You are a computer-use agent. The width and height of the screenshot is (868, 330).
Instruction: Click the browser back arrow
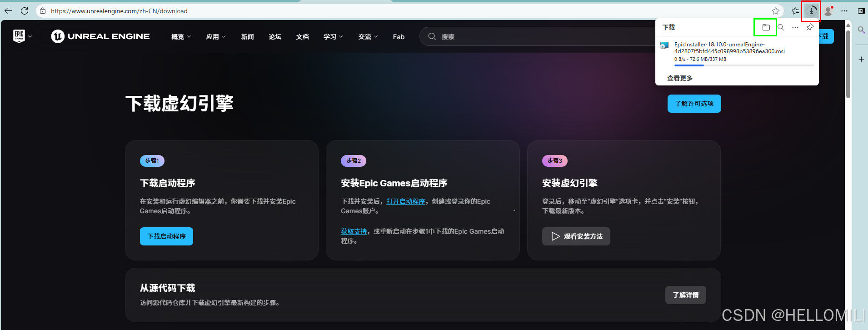(x=8, y=11)
